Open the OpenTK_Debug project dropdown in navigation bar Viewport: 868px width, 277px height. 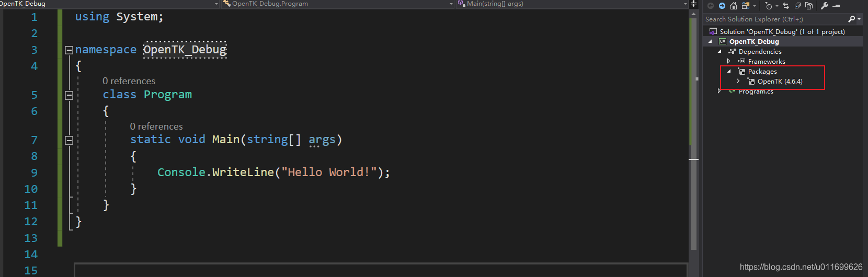click(216, 4)
